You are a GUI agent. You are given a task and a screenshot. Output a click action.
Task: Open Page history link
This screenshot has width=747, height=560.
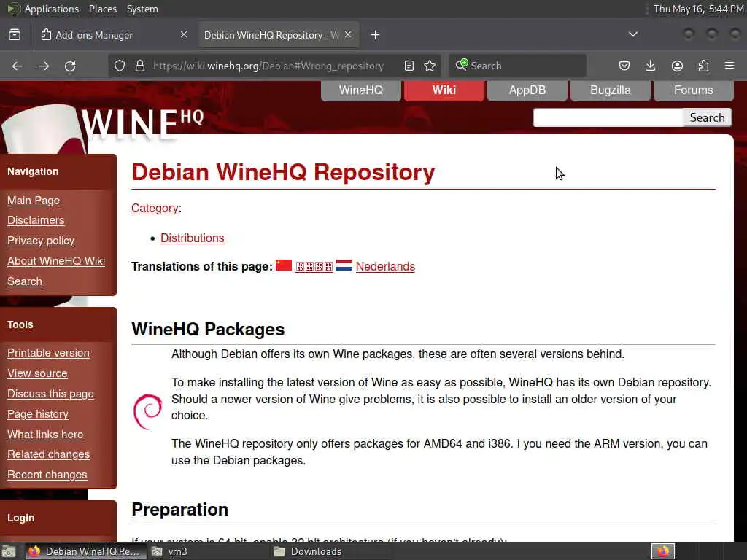38,414
